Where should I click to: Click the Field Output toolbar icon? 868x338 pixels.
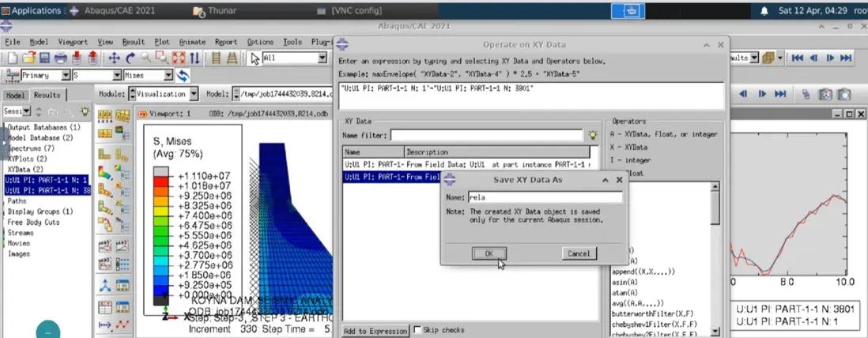click(10, 75)
